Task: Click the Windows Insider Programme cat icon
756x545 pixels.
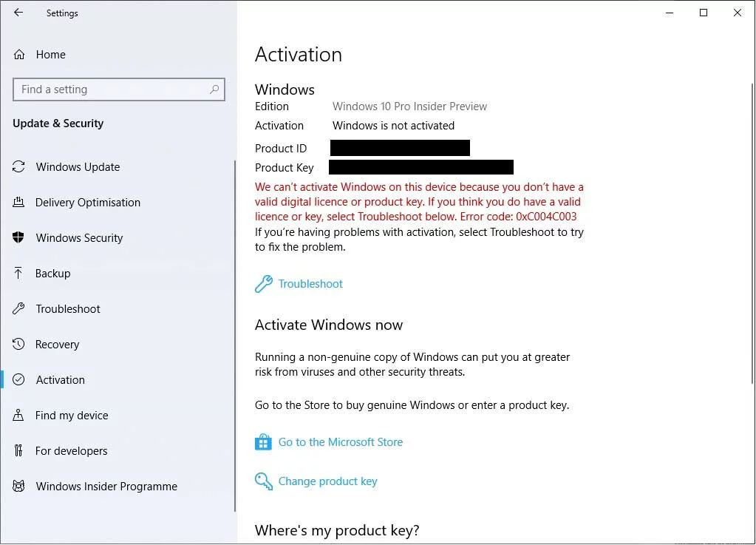Action: coord(18,486)
